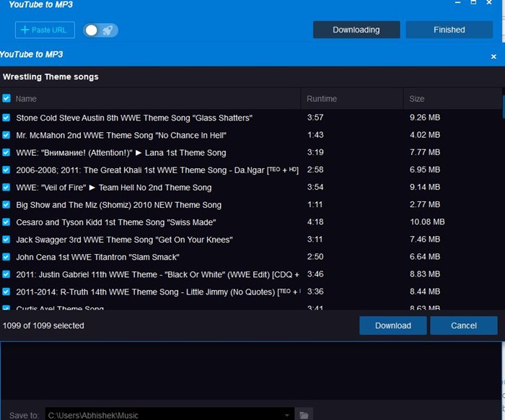The image size is (505, 420).
Task: Click the Download button
Action: (393, 325)
